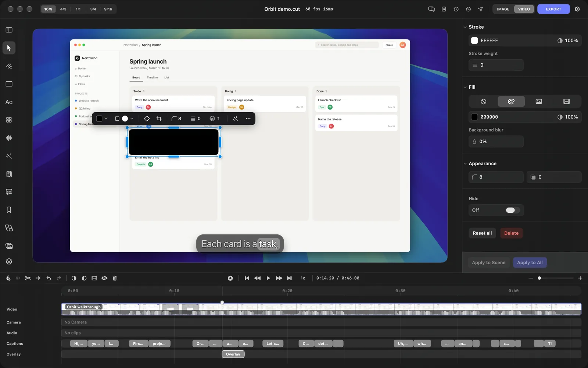
Task: Select the 16:9 aspect ratio
Action: 48,9
